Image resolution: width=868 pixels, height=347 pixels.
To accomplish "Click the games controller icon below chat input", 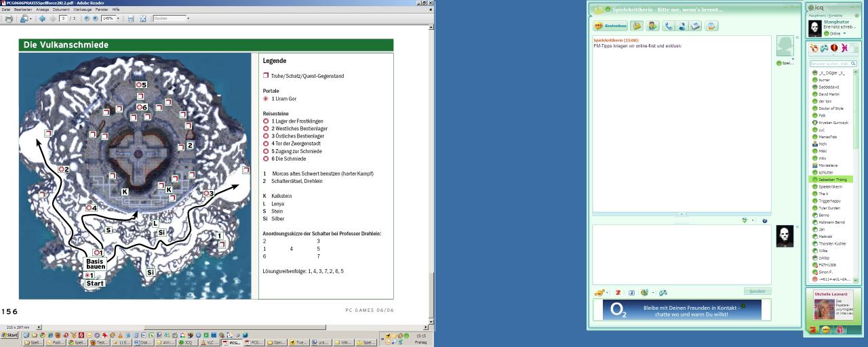I will pos(663,292).
